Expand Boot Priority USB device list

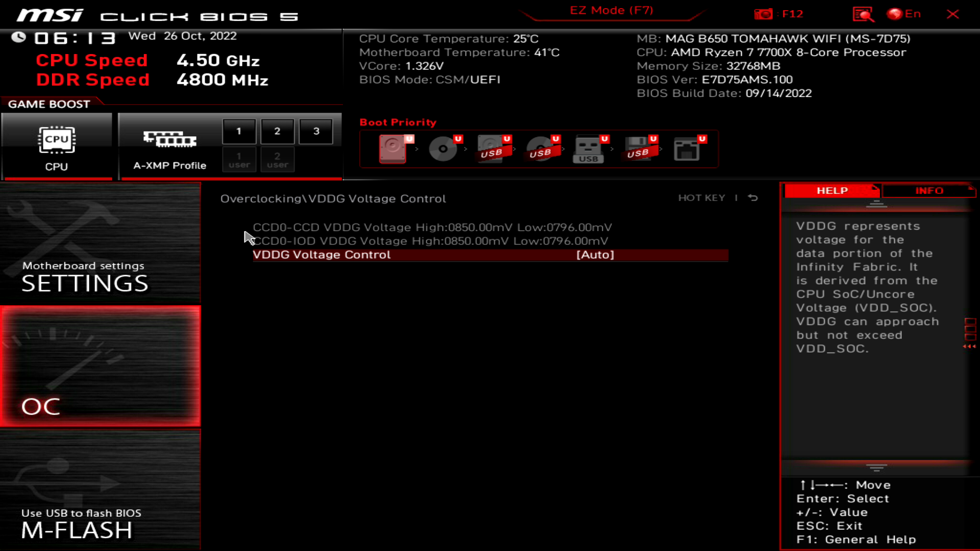click(x=589, y=148)
